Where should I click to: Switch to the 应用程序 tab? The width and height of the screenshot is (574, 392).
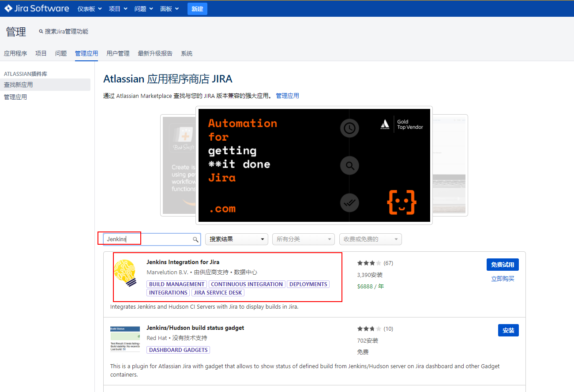tap(15, 53)
